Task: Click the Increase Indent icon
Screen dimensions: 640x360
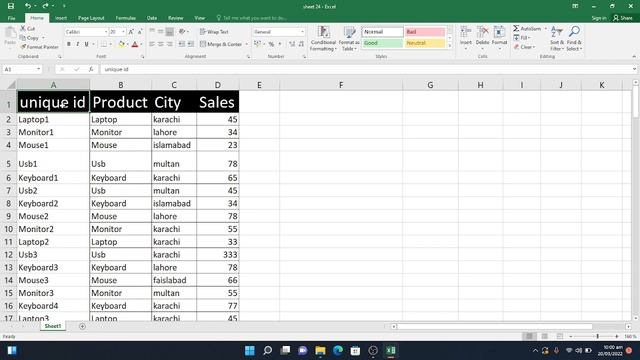Action: 191,44
